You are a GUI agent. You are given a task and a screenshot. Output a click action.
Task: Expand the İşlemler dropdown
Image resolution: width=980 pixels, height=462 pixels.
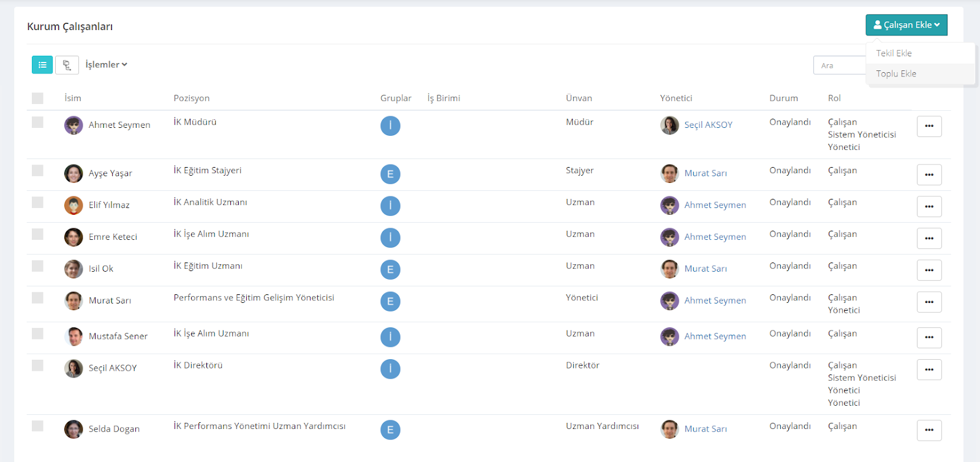106,65
